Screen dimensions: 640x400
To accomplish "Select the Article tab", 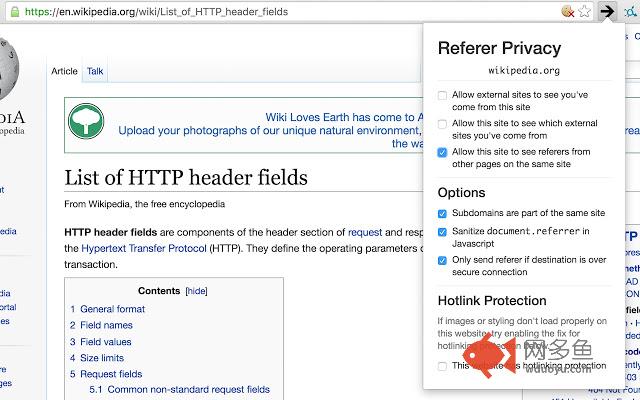I will tap(64, 72).
